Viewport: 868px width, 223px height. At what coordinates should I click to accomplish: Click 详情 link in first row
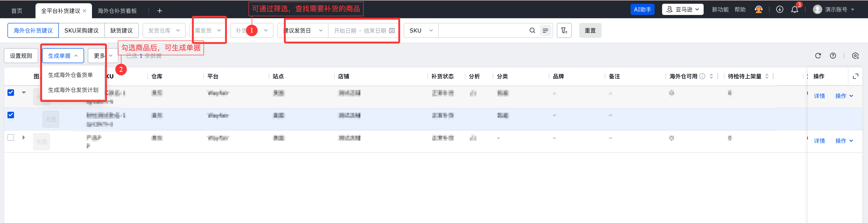(819, 96)
